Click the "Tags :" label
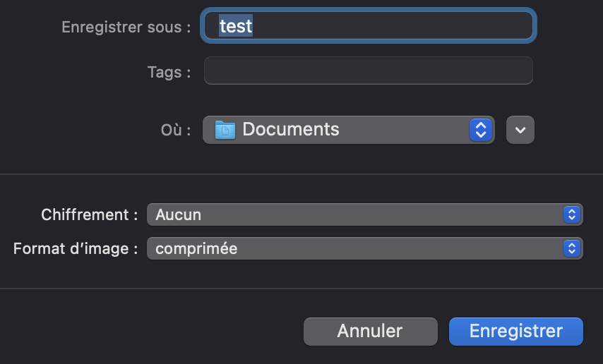 pos(169,72)
